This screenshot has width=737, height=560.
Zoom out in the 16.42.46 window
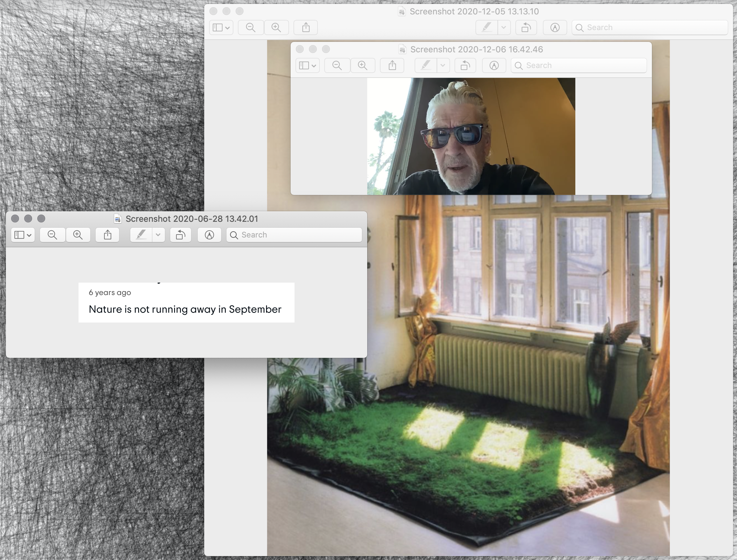337,65
